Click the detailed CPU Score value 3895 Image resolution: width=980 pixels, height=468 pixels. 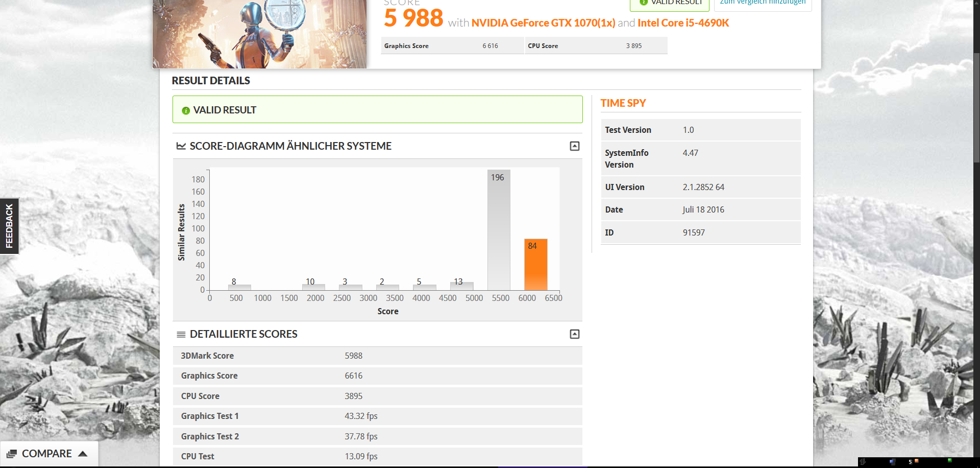click(353, 396)
